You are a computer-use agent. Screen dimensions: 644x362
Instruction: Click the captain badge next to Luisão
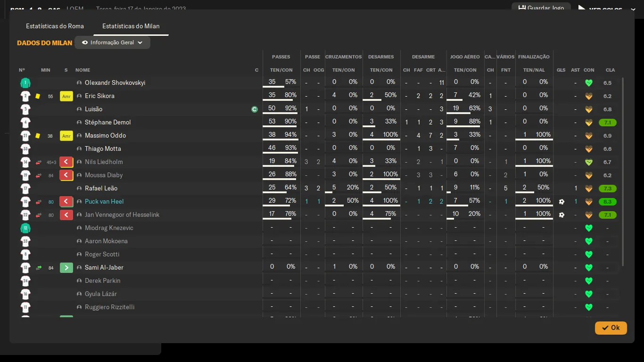click(x=255, y=109)
